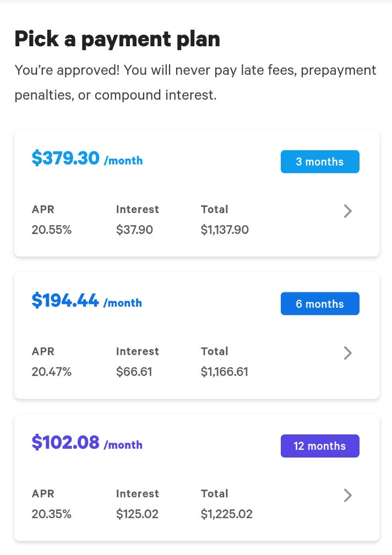Screen dimensions: 392x555
Task: Tap the $66.61 interest amount
Action: pyautogui.click(x=134, y=372)
